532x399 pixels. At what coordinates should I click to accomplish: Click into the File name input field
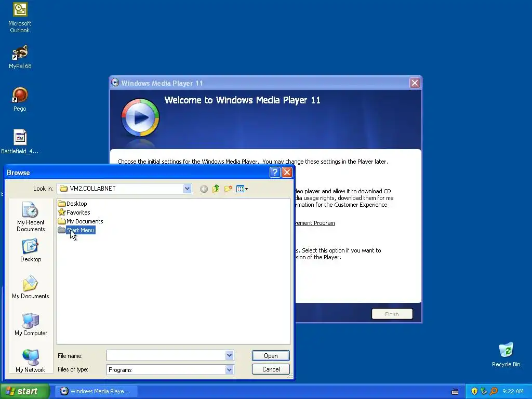(x=166, y=355)
